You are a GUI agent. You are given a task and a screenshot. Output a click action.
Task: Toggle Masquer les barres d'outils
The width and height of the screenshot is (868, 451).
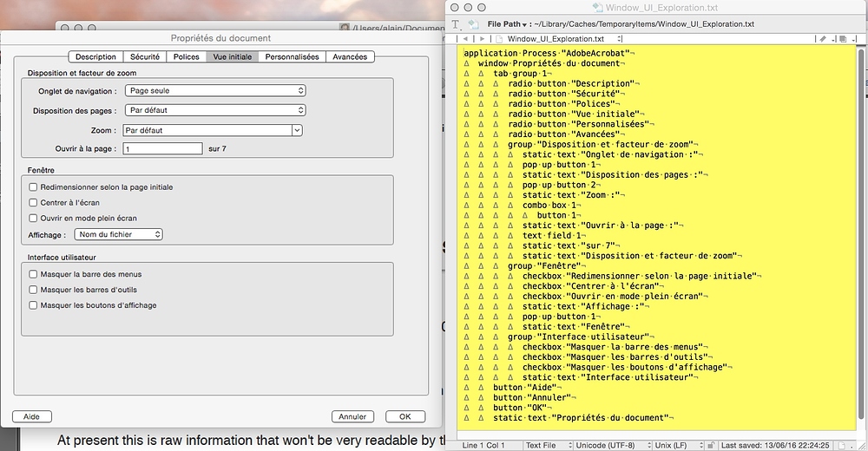click(33, 290)
